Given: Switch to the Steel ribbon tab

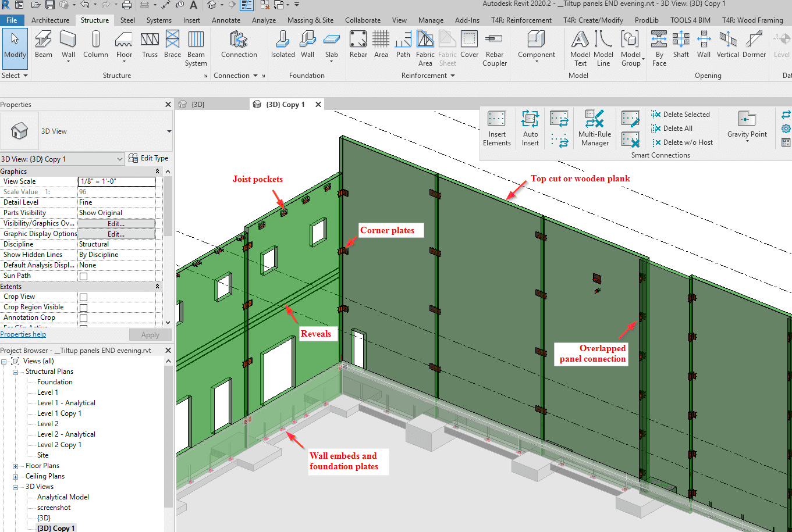Looking at the screenshot, I should [127, 20].
